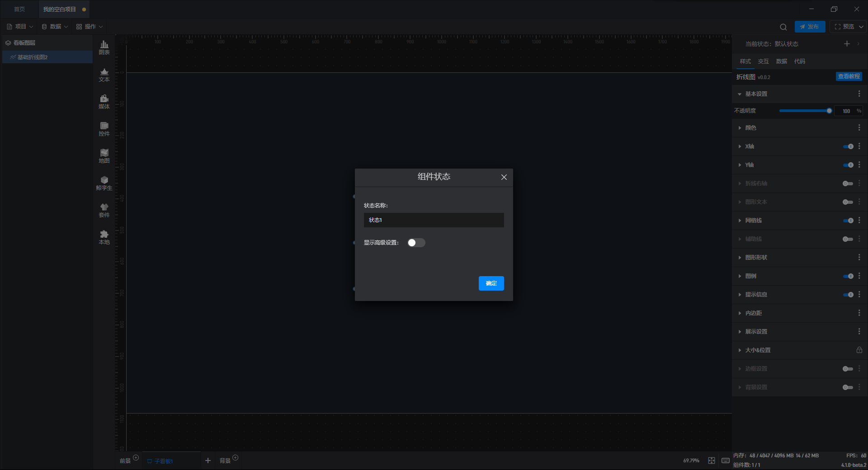Screen dimensions: 868x470
Task: Expand the X轴 section
Action: [x=740, y=146]
